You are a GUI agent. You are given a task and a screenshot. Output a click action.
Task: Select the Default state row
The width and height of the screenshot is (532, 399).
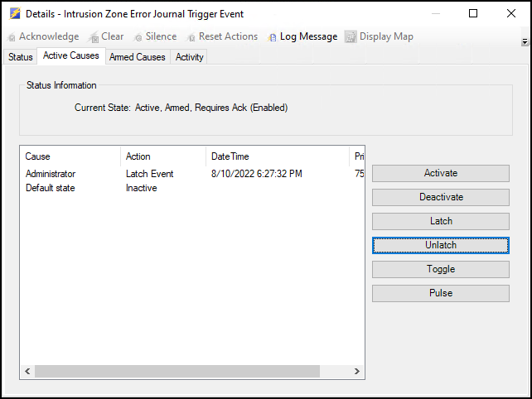click(192, 188)
